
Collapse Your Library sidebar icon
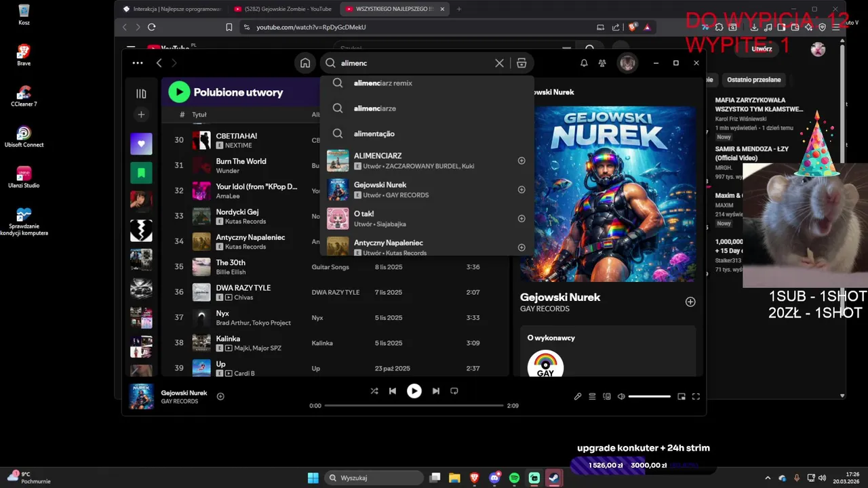click(141, 94)
